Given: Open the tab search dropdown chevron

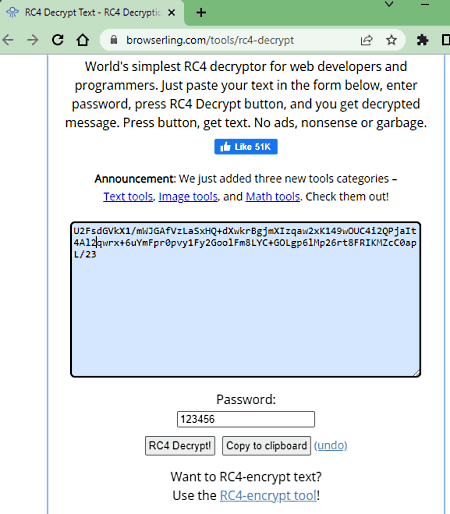Looking at the screenshot, I should (x=389, y=4).
